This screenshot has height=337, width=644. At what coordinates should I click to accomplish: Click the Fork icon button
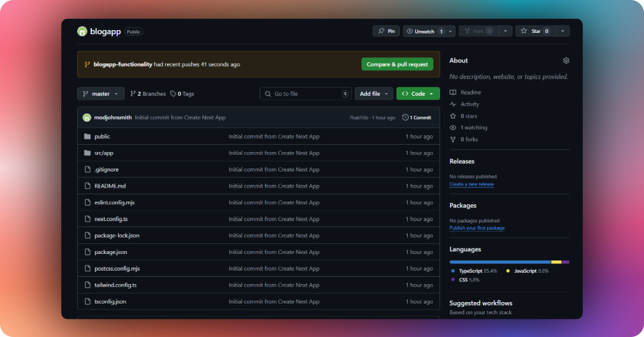tap(467, 31)
